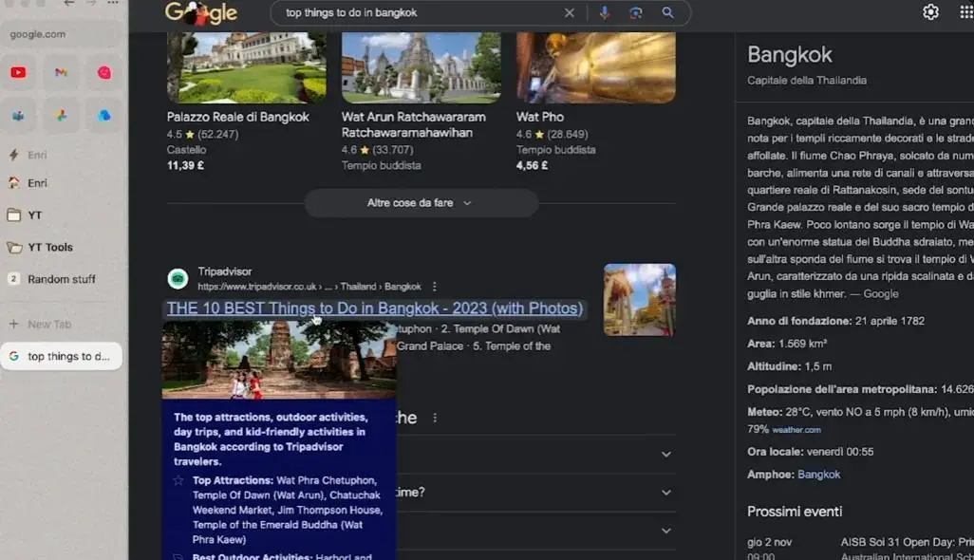This screenshot has width=974, height=560.
Task: Open the weather.com source link
Action: (796, 430)
